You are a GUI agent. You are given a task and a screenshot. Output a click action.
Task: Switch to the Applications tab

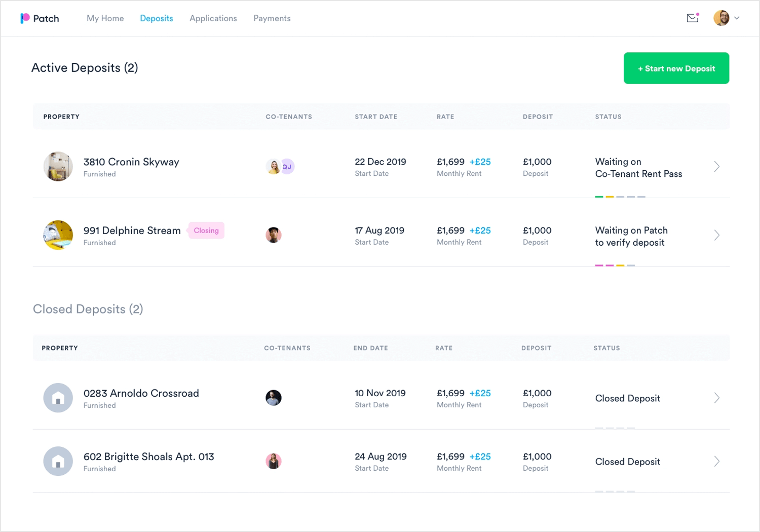(x=213, y=18)
